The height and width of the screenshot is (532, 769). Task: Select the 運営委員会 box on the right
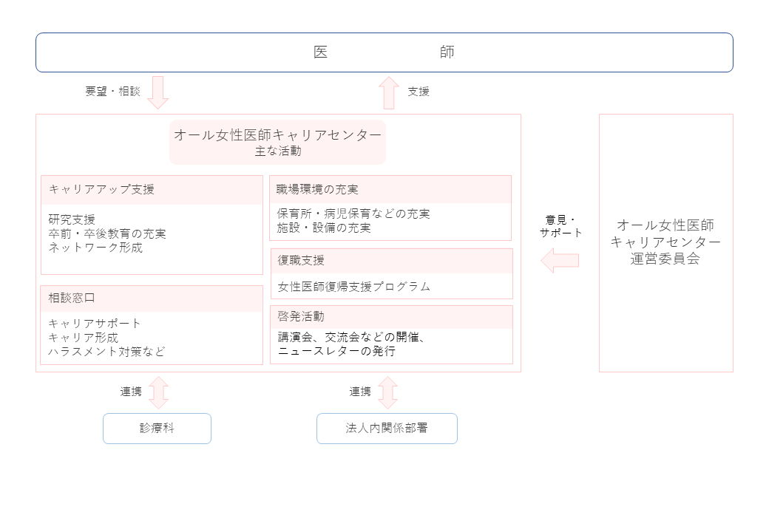pos(665,242)
